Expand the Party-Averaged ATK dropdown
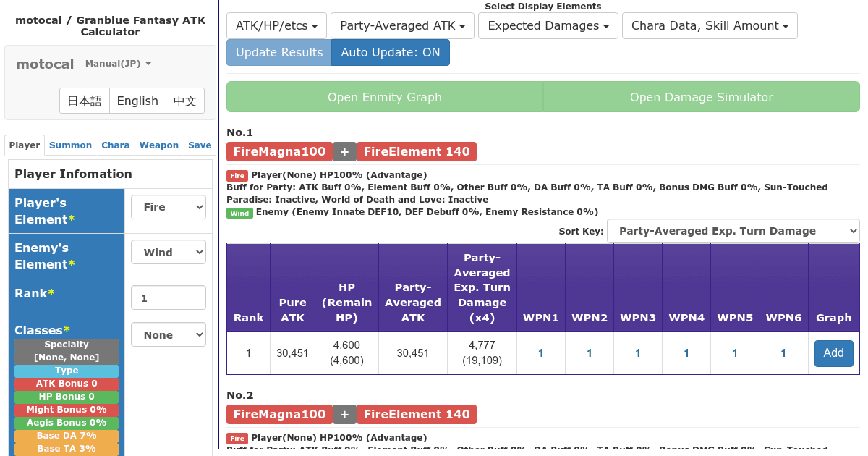Image resolution: width=868 pixels, height=456 pixels. coord(402,25)
